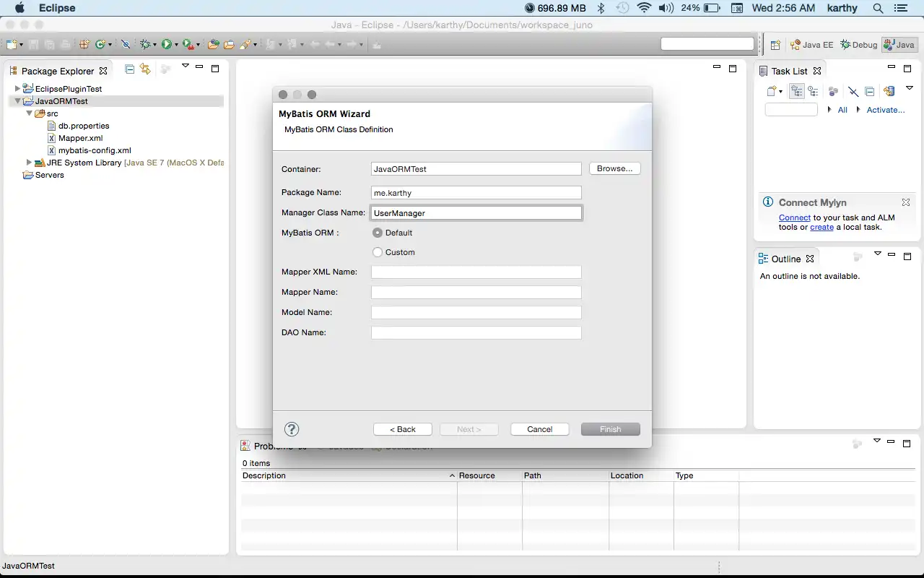Click the Bluetooth icon in the macOS menu bar
Viewport: 924px width, 578px height.
click(x=601, y=8)
